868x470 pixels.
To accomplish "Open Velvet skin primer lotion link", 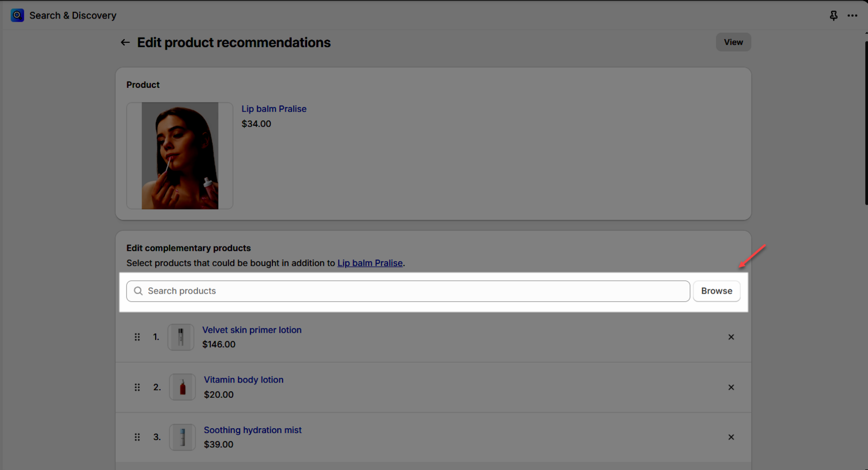I will tap(252, 330).
